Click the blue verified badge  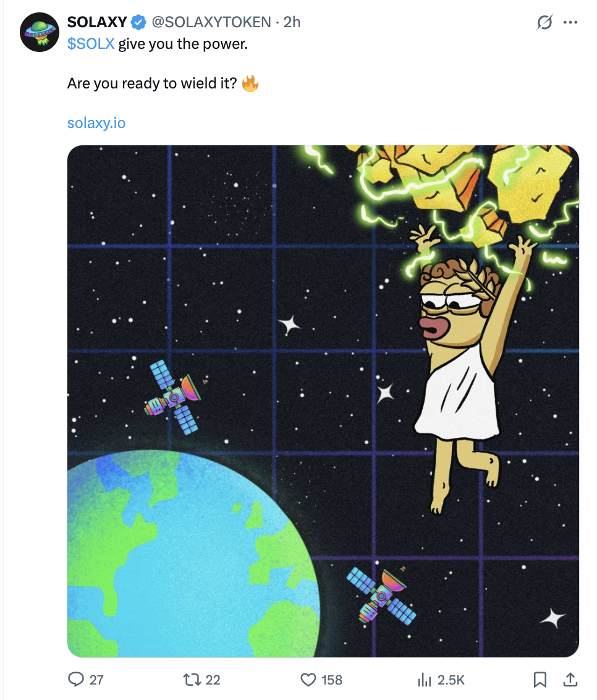(x=138, y=22)
